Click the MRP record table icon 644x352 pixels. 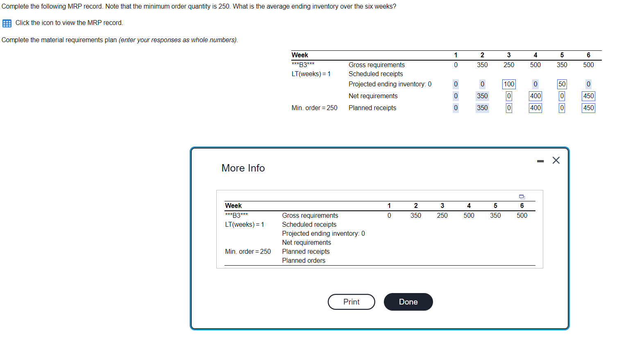[x=7, y=23]
